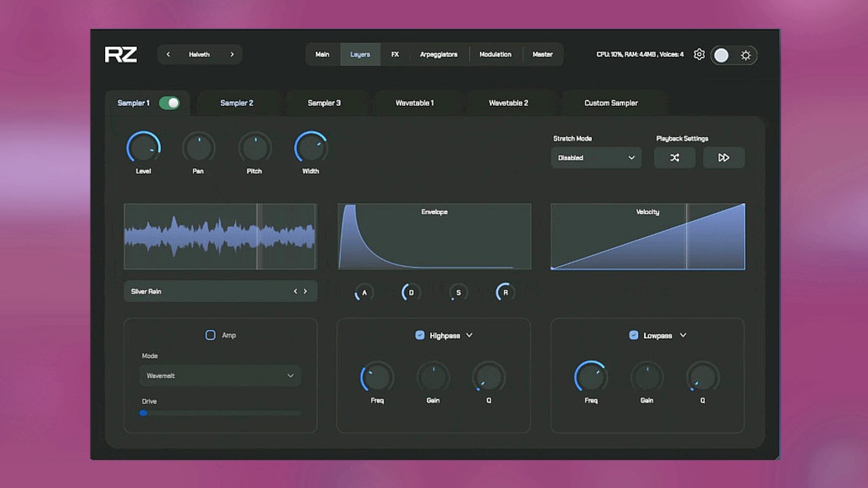Click the Playback Settings label
This screenshot has height=488, width=868.
[682, 138]
